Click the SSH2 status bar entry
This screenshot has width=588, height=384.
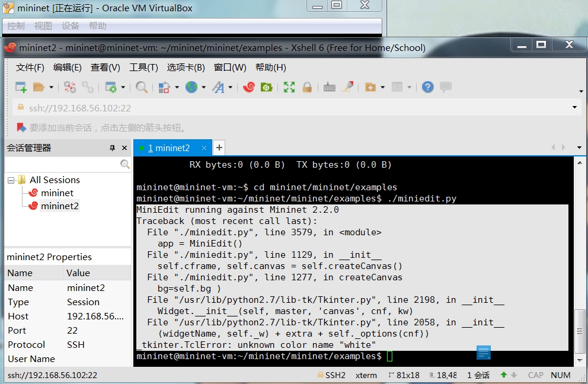(331, 375)
